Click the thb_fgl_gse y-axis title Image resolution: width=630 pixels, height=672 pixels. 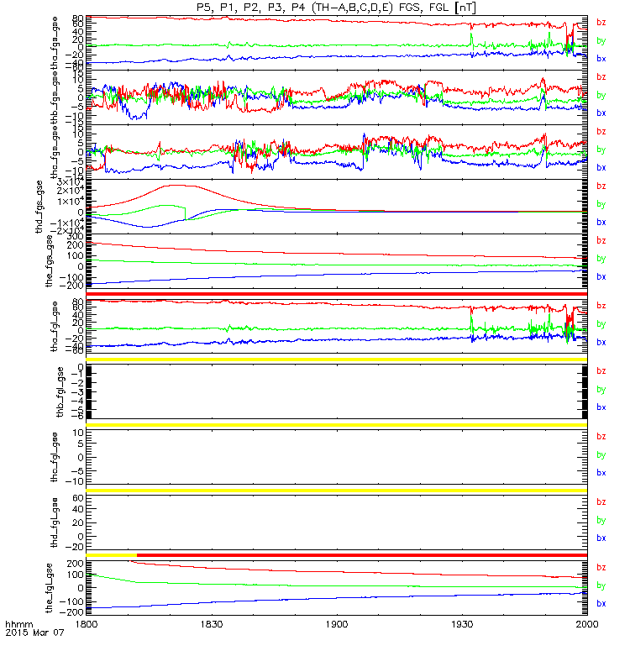[x=60, y=391]
